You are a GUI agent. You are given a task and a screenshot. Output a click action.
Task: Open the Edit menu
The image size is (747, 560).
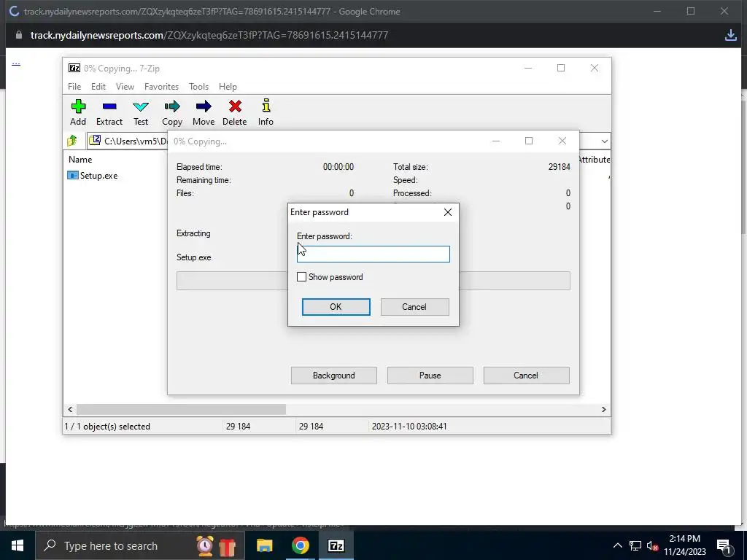point(98,87)
